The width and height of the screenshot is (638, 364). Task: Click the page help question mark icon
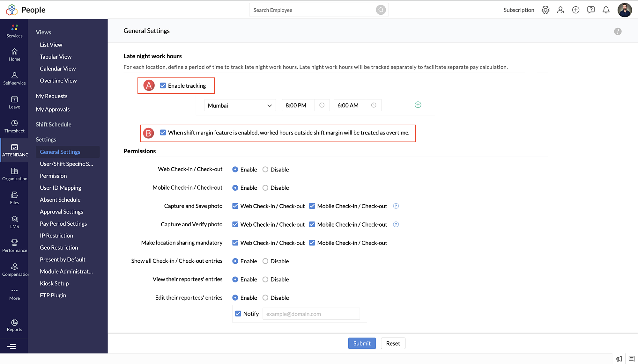coord(618,31)
